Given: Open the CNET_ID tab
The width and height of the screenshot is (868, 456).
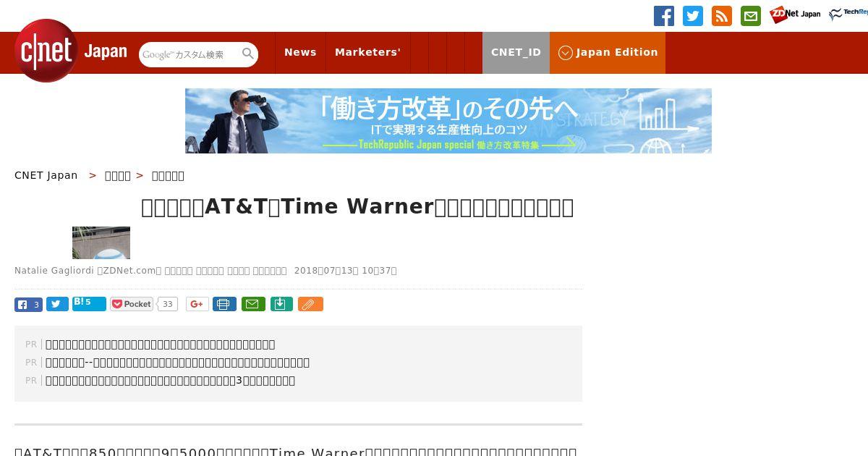Looking at the screenshot, I should (x=516, y=52).
